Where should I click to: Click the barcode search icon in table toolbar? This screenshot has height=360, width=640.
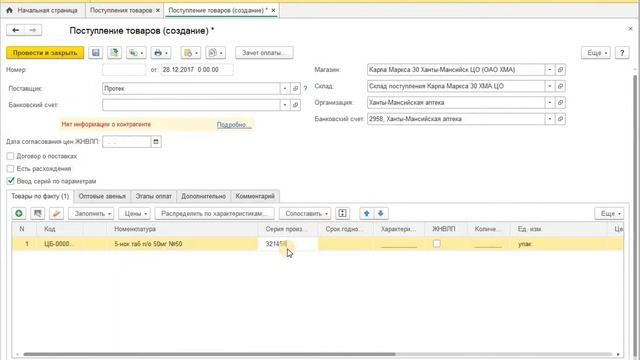click(x=38, y=213)
